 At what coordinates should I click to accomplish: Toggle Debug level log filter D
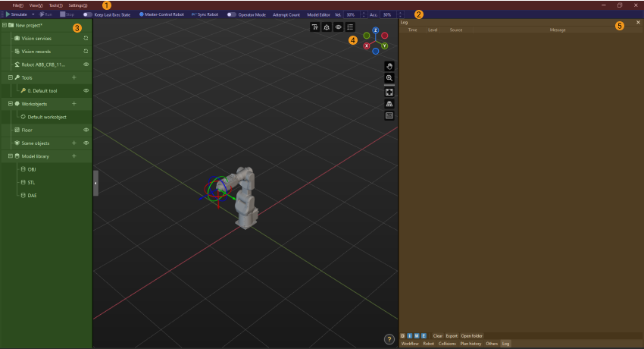click(403, 336)
